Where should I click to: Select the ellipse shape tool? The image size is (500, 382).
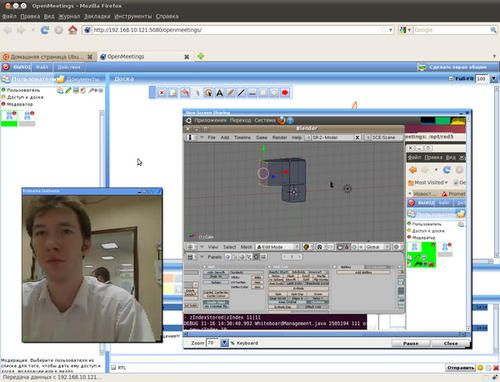click(274, 93)
